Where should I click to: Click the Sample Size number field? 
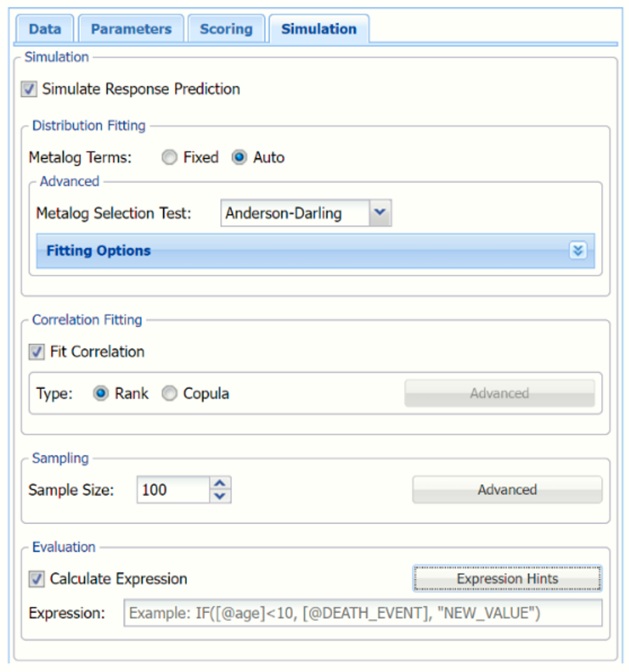click(x=172, y=490)
